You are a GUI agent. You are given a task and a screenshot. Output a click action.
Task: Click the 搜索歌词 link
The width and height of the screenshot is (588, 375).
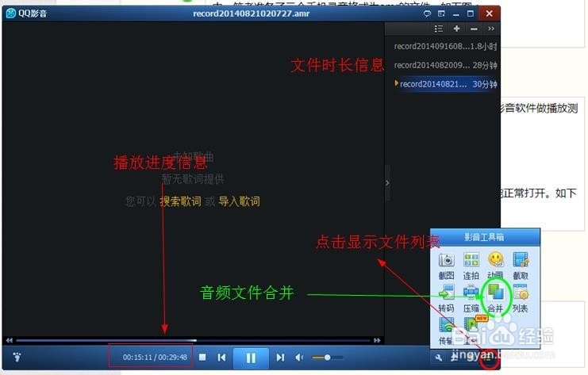point(180,201)
